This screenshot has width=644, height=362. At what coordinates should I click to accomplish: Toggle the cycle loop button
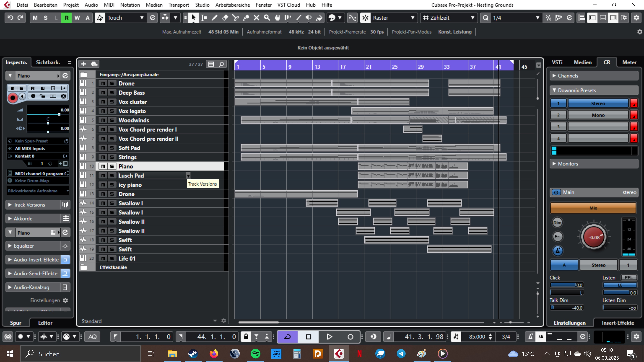coord(287,337)
